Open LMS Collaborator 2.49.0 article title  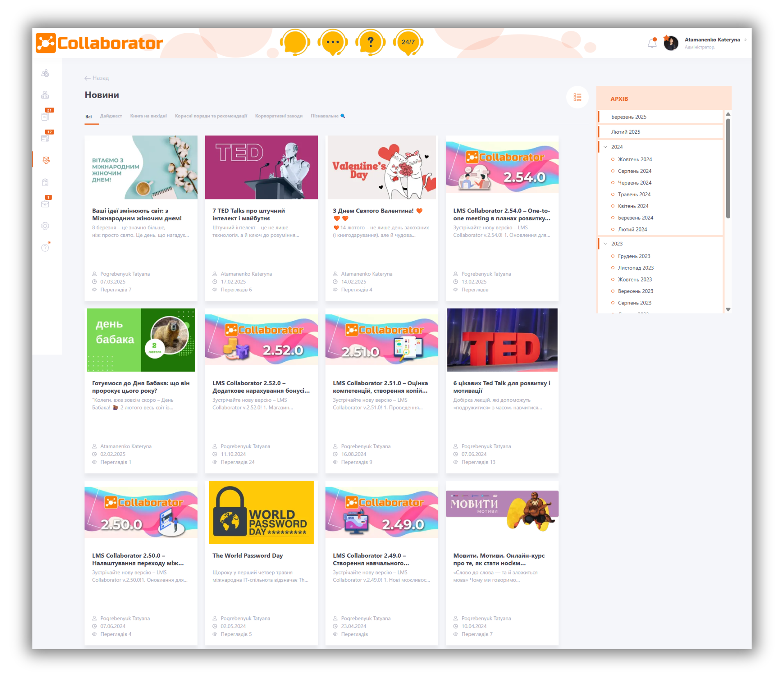tap(371, 559)
